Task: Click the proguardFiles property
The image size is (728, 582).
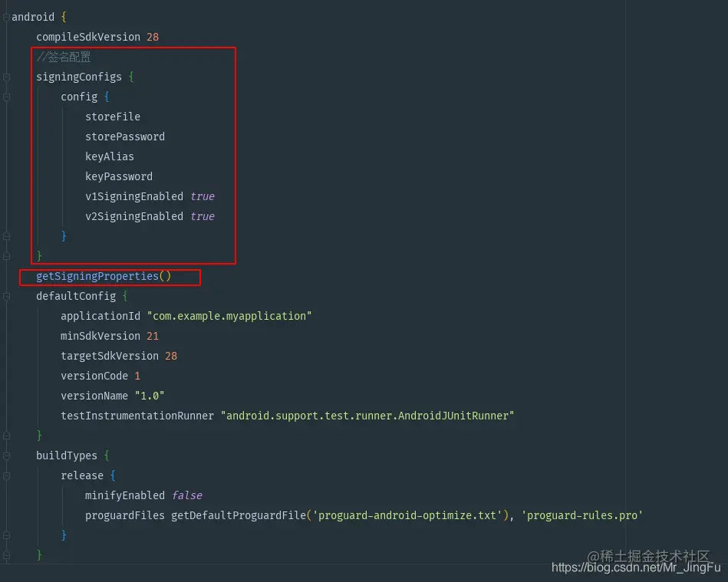Action: click(x=125, y=515)
